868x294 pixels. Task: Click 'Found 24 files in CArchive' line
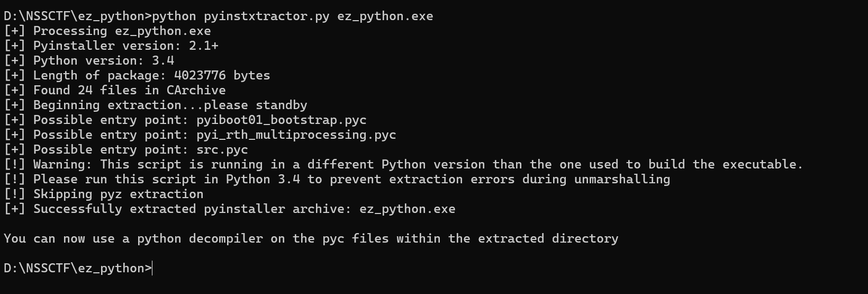115,91
